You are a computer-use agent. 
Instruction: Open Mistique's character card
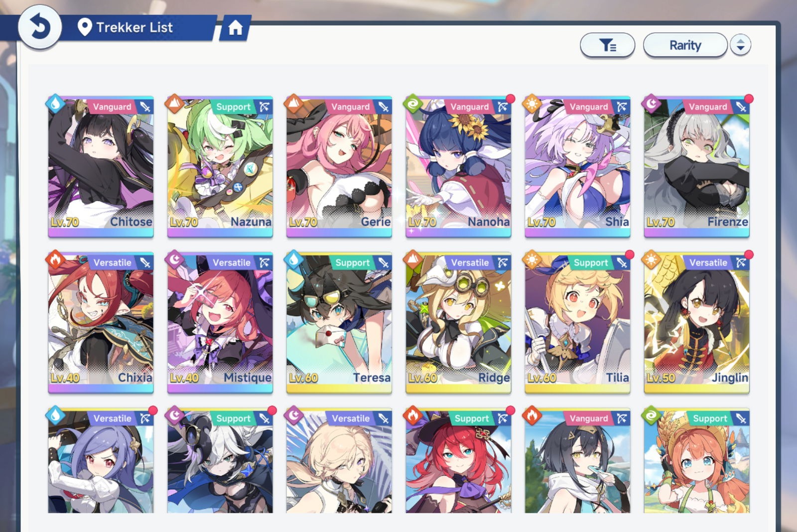(220, 323)
